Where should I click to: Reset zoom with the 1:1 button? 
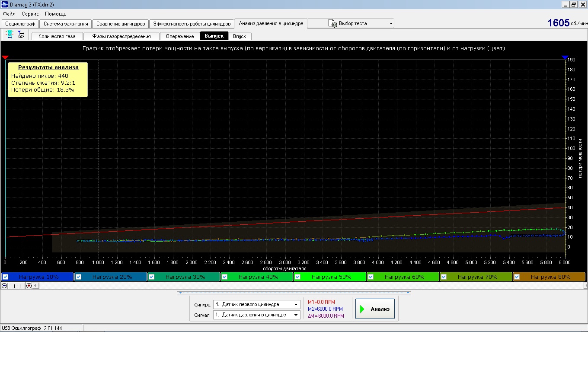17,286
